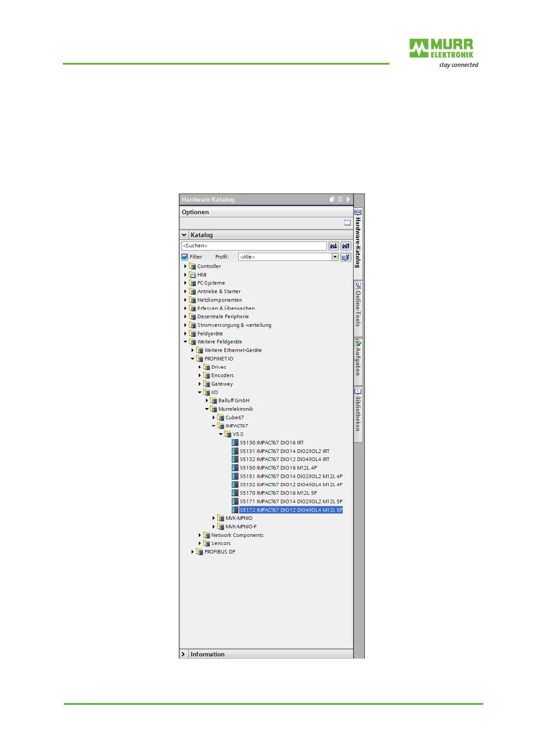Open the Bibliotheken side tab
Viewport: 534px width, 756px height.
[x=358, y=414]
